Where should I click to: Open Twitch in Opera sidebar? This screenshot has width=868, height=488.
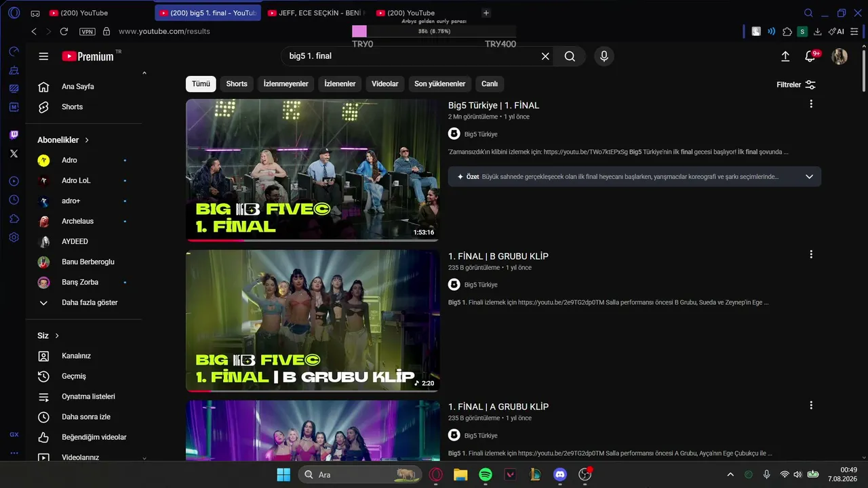click(x=14, y=135)
